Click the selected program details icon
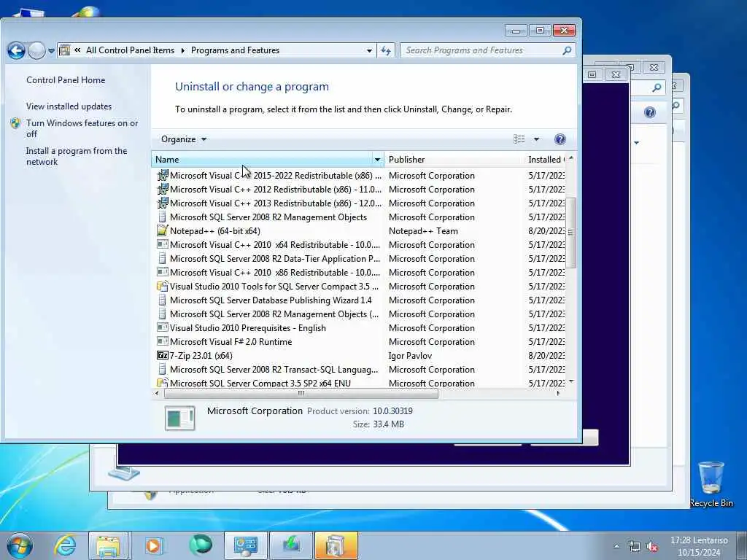Image resolution: width=747 pixels, height=560 pixels. 179,418
